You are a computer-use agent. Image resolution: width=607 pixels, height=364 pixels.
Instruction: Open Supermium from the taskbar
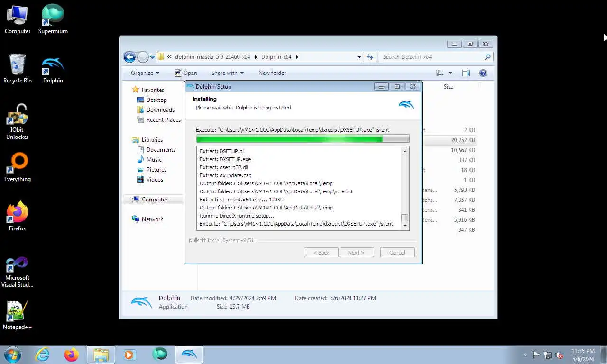click(x=160, y=355)
